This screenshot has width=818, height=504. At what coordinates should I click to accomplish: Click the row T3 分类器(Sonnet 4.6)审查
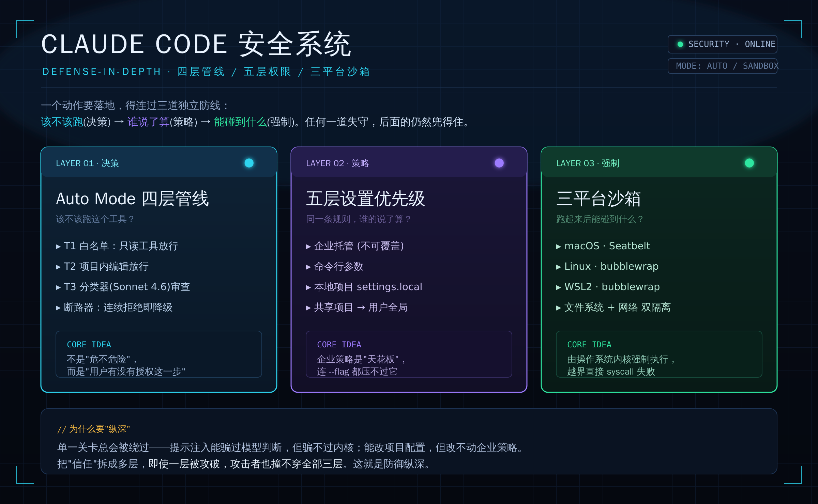[x=123, y=287]
